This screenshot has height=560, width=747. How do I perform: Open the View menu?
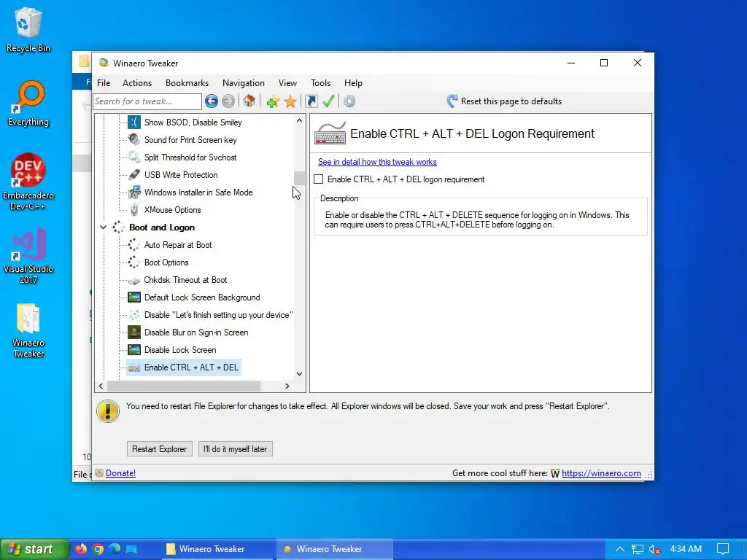click(287, 83)
